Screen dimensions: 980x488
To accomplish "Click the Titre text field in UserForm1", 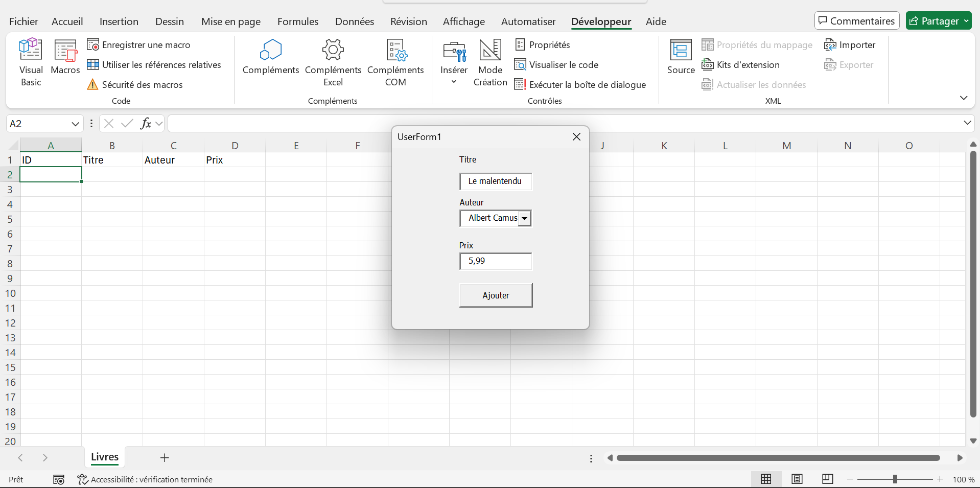I will click(496, 181).
